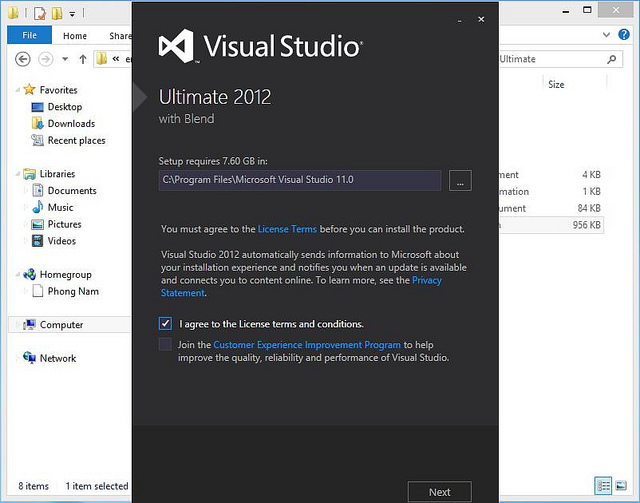Click the install path input field
This screenshot has height=503, width=640.
coord(300,180)
